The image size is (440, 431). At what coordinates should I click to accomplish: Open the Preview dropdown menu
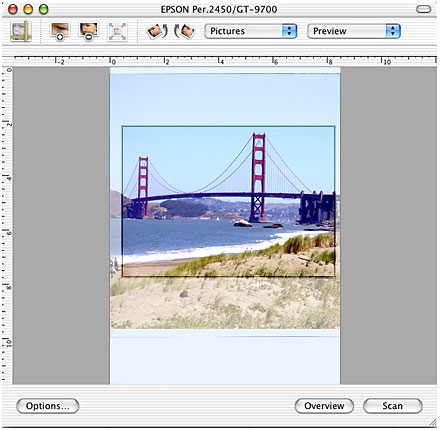[x=354, y=31]
